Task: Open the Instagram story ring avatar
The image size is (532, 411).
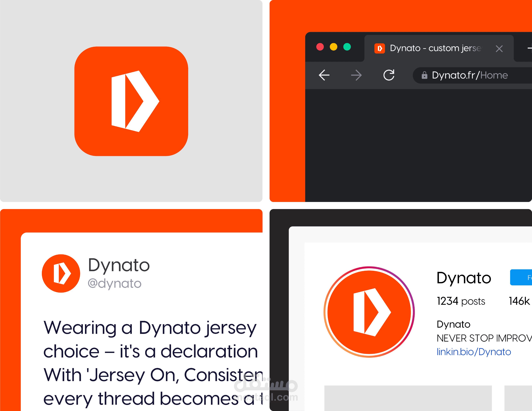Action: coord(369,312)
